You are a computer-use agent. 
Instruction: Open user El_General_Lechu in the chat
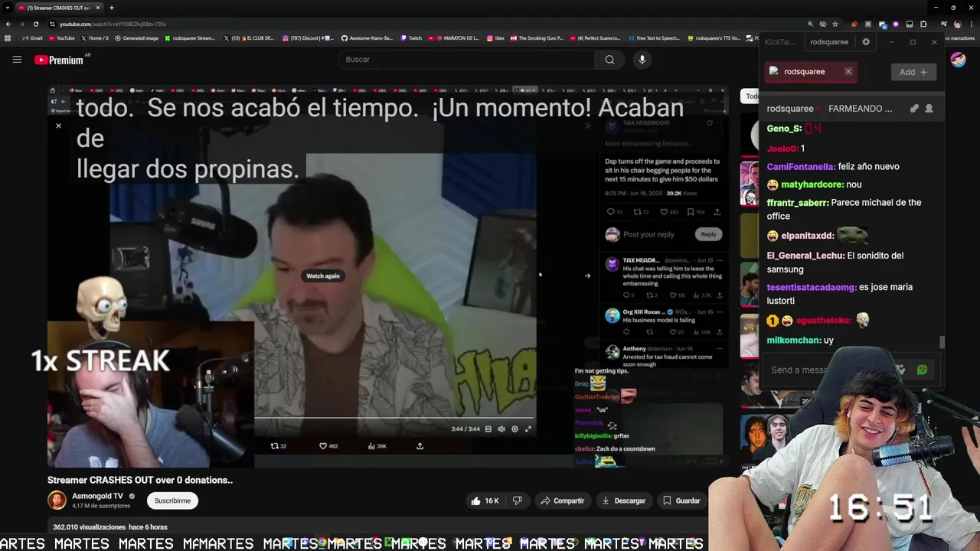click(x=806, y=256)
